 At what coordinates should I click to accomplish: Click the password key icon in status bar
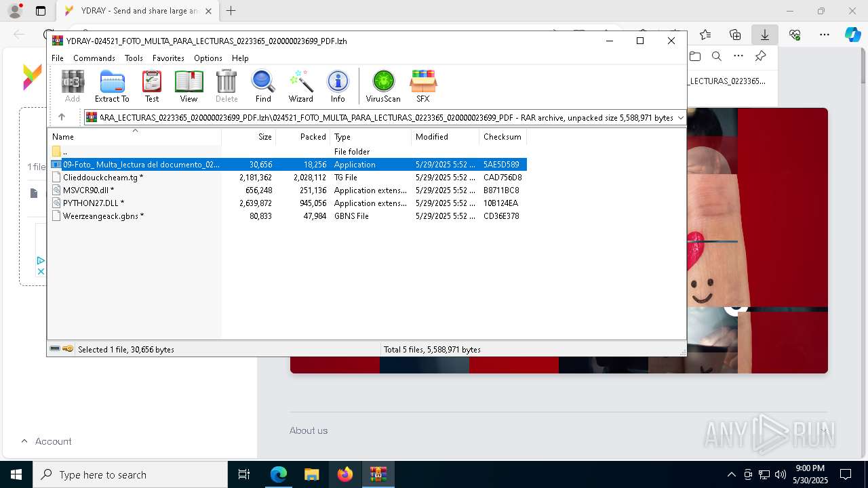pyautogui.click(x=68, y=349)
